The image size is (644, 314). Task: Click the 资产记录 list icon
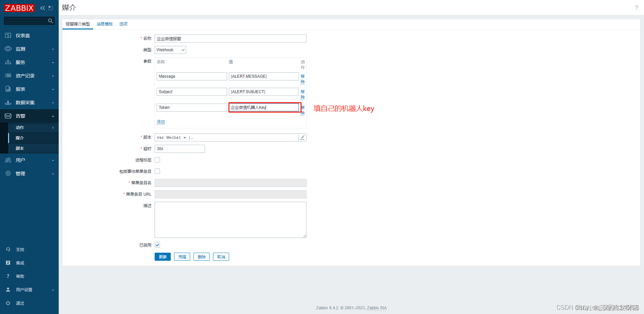8,76
